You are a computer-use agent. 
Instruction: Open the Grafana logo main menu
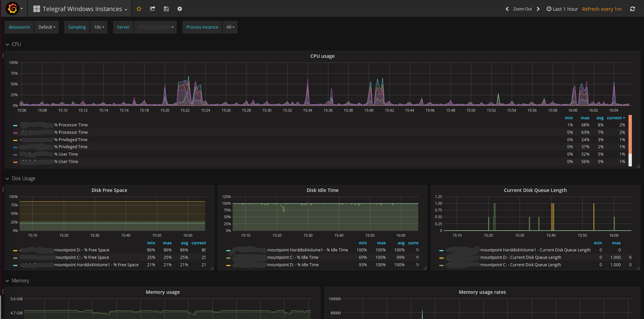tap(13, 8)
